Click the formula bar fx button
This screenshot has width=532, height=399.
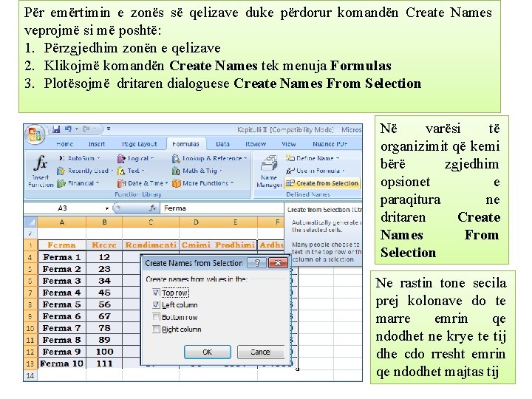coord(153,208)
